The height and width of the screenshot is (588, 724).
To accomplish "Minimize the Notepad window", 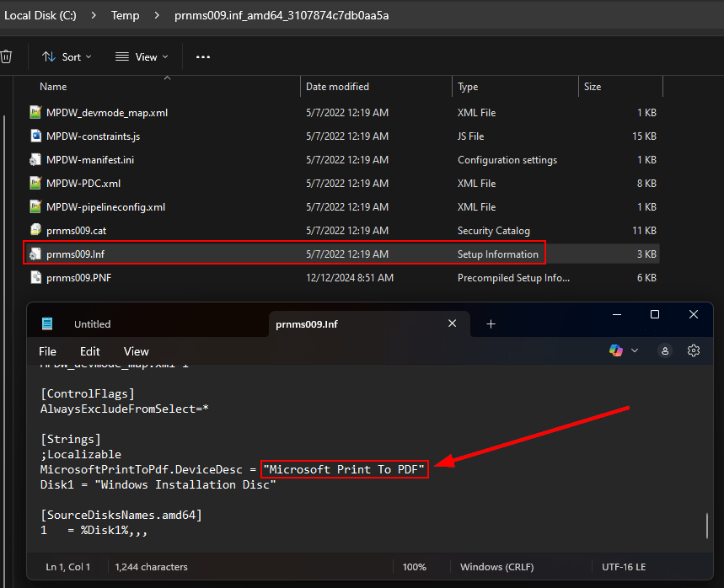I will [x=616, y=314].
